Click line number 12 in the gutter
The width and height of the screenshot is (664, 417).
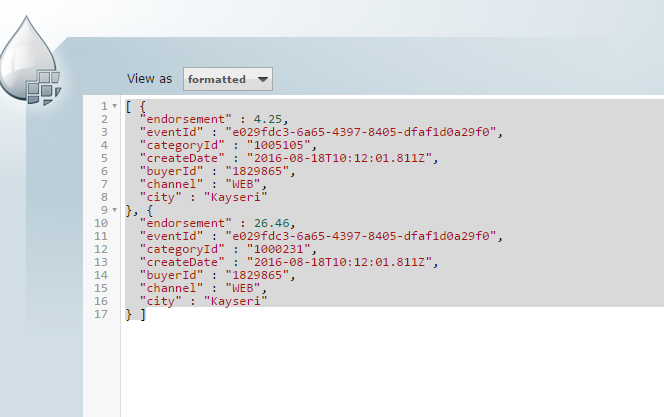101,249
